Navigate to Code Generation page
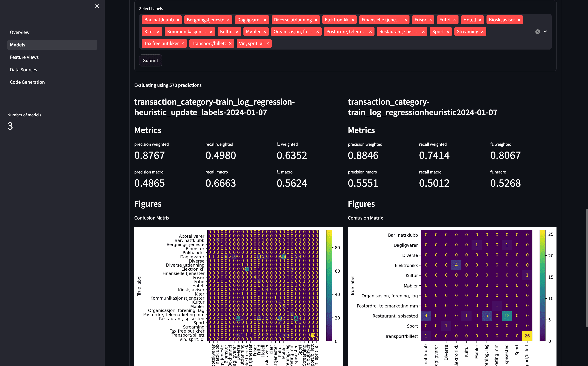 pyautogui.click(x=52, y=82)
